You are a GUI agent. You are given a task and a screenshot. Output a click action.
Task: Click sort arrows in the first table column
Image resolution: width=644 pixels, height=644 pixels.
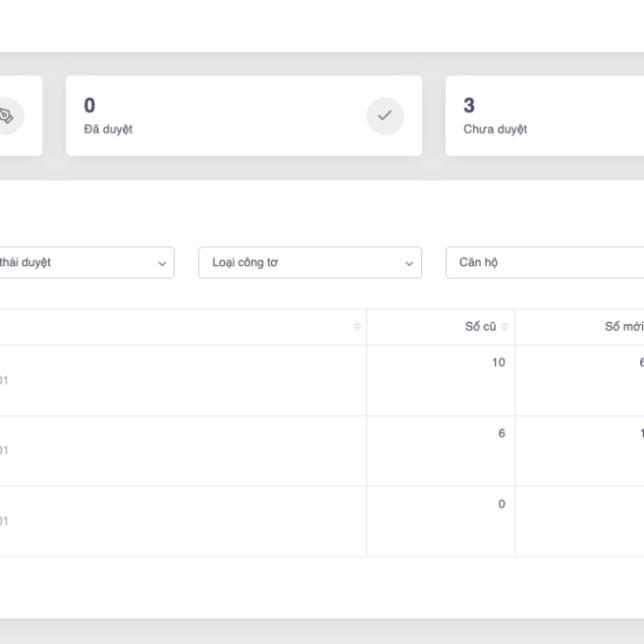pyautogui.click(x=358, y=327)
